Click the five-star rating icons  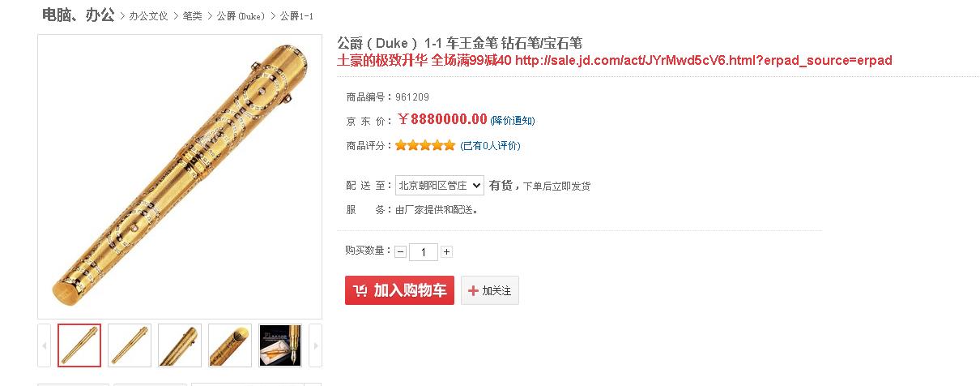pos(425,146)
